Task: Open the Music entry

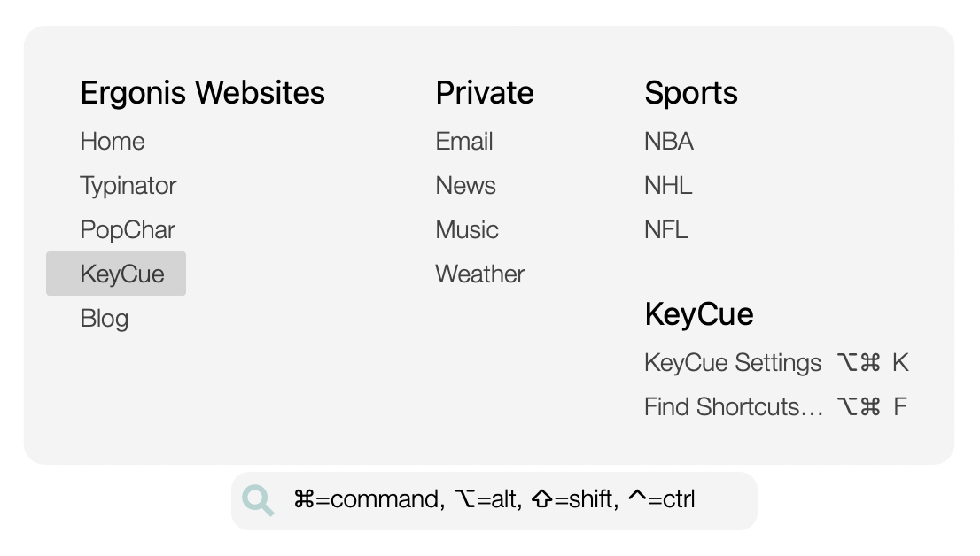Action: coord(467,229)
